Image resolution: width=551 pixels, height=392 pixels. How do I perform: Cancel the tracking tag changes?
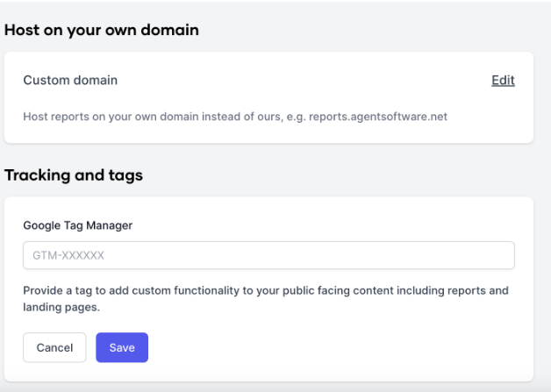coord(54,347)
